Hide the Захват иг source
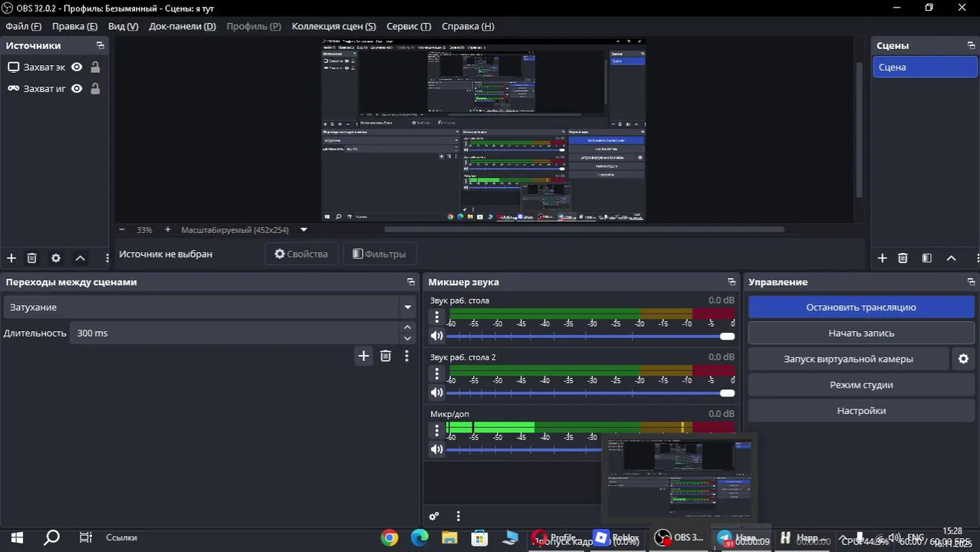The height and width of the screenshot is (552, 980). (x=77, y=89)
